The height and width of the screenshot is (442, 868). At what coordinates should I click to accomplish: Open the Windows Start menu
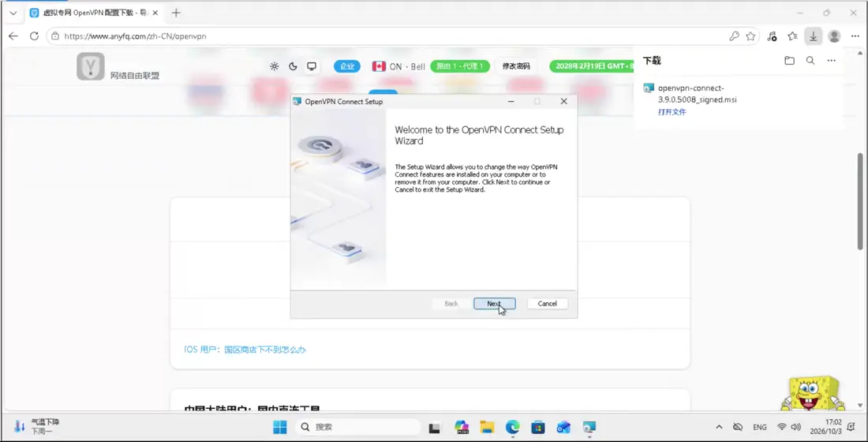click(280, 427)
